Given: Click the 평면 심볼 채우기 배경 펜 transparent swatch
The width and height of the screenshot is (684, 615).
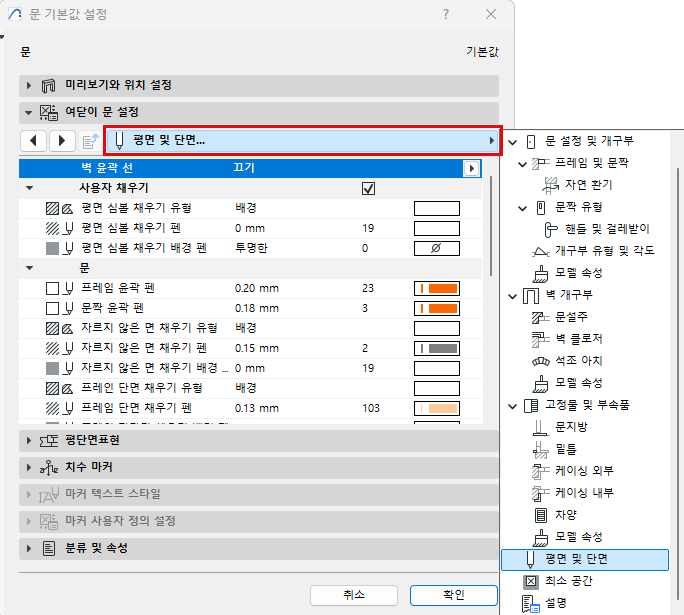Looking at the screenshot, I should 437,249.
